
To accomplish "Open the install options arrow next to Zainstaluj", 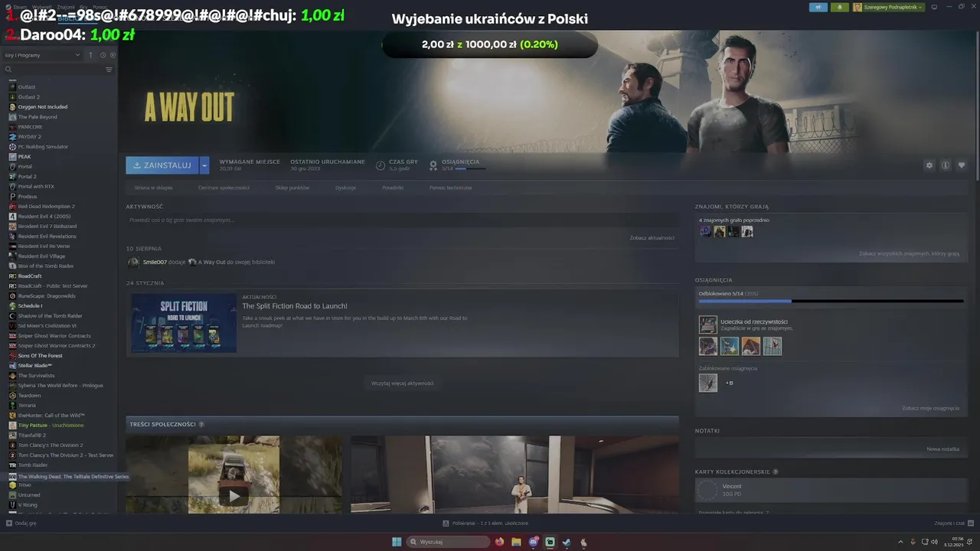I will coord(204,165).
